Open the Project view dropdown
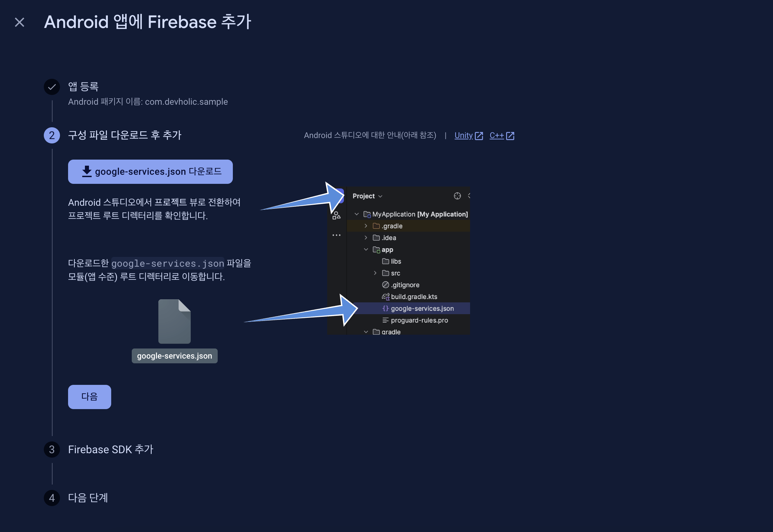The width and height of the screenshot is (773, 532). (x=367, y=196)
